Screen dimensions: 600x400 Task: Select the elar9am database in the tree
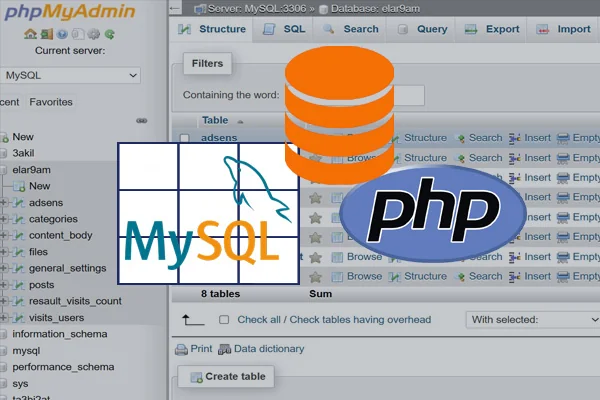tap(31, 170)
